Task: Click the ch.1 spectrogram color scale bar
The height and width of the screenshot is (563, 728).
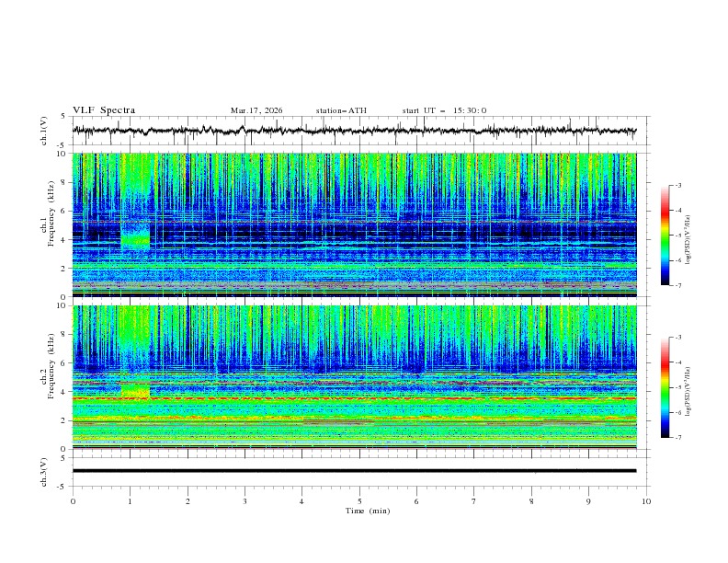Action: coord(665,236)
